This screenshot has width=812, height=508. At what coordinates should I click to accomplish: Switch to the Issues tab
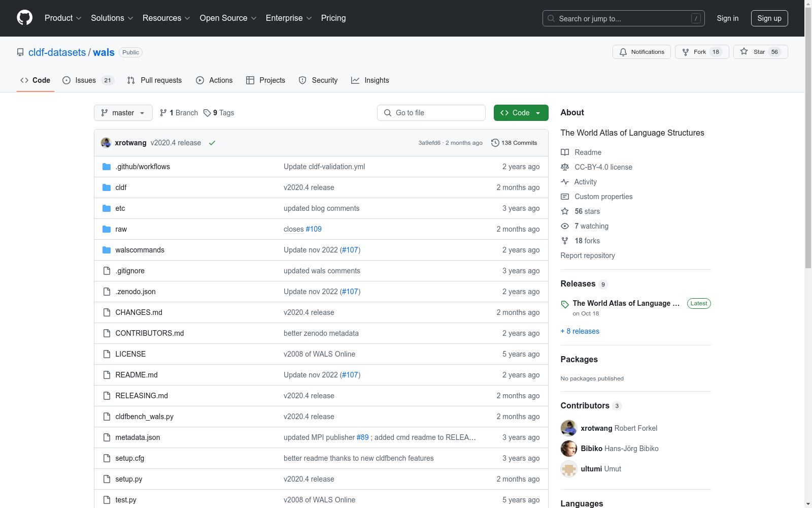tap(88, 80)
